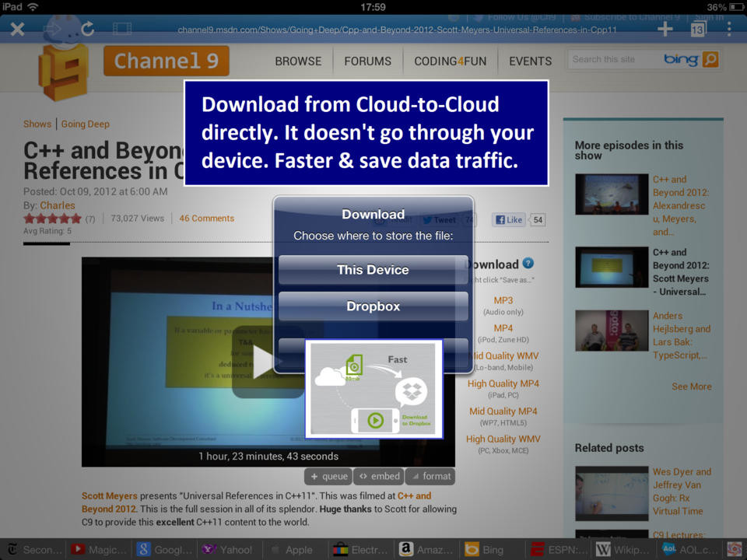Open the BROWSE menu

[x=298, y=61]
